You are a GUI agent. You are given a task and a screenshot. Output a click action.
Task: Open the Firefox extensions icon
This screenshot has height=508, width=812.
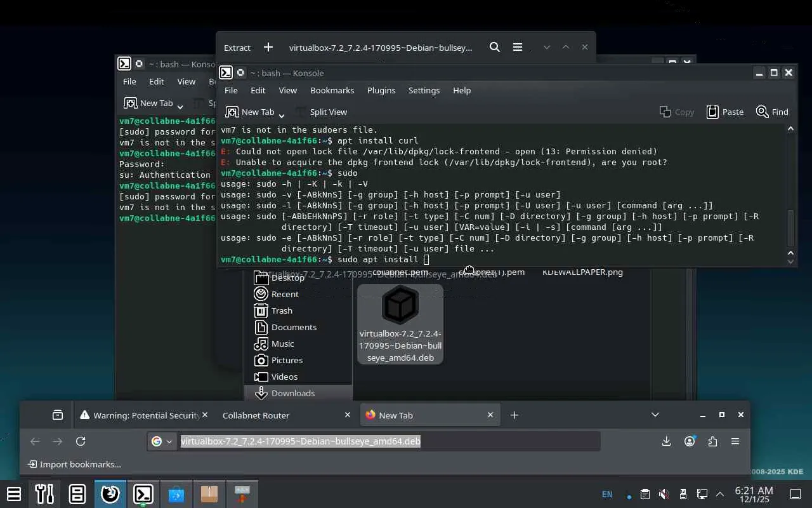point(712,441)
